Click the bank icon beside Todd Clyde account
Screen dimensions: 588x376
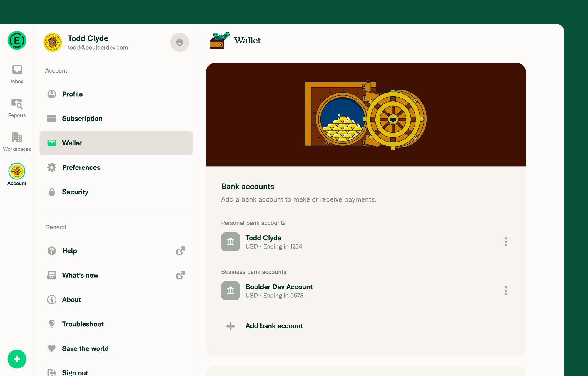230,241
